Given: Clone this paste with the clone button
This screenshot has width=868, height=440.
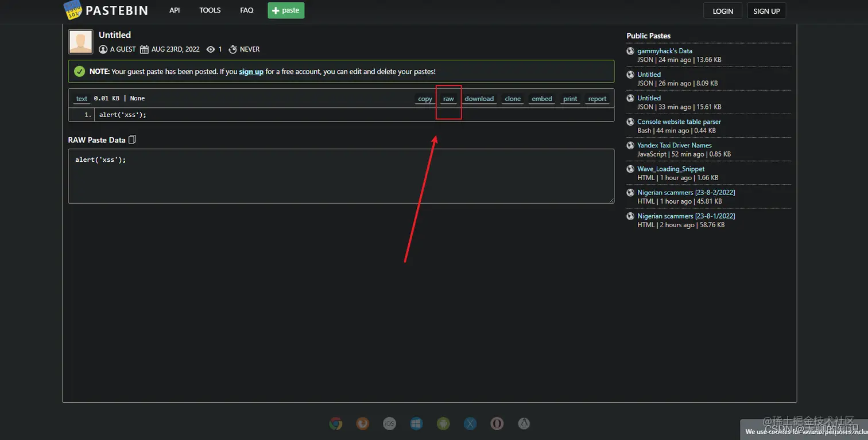Looking at the screenshot, I should tap(513, 99).
